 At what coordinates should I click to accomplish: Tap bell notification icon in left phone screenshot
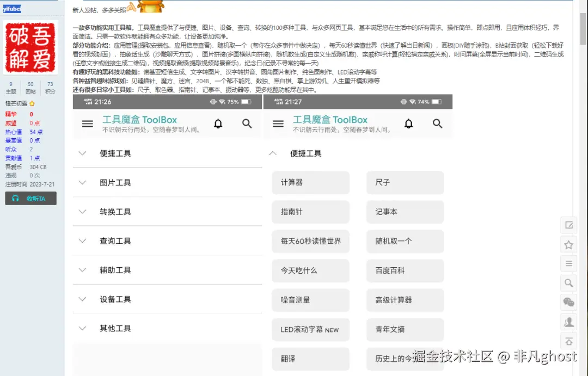(218, 124)
